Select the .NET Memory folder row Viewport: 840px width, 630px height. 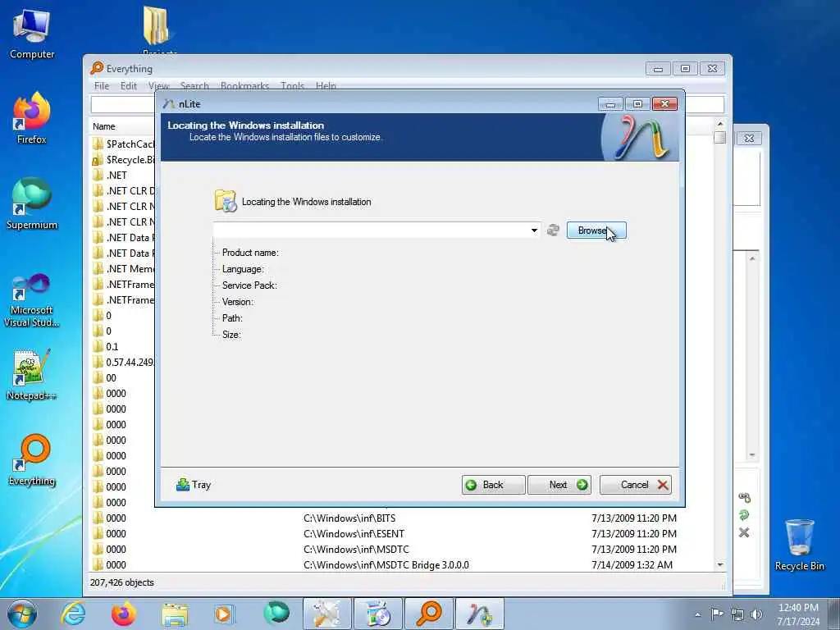(123, 269)
